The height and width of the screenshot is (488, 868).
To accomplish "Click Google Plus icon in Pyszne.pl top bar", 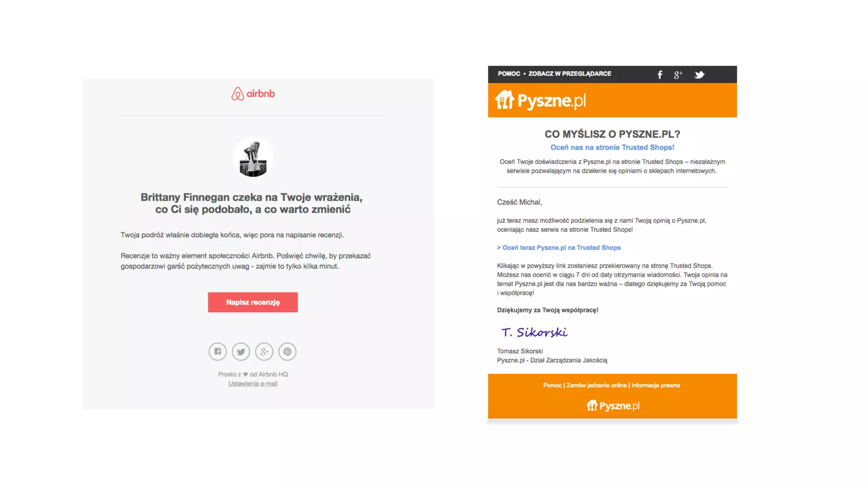I will pos(678,75).
